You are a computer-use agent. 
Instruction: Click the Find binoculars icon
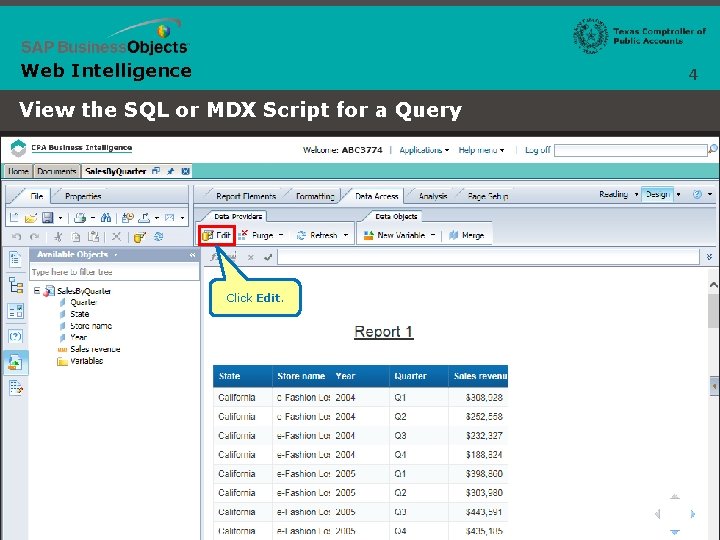[x=106, y=218]
